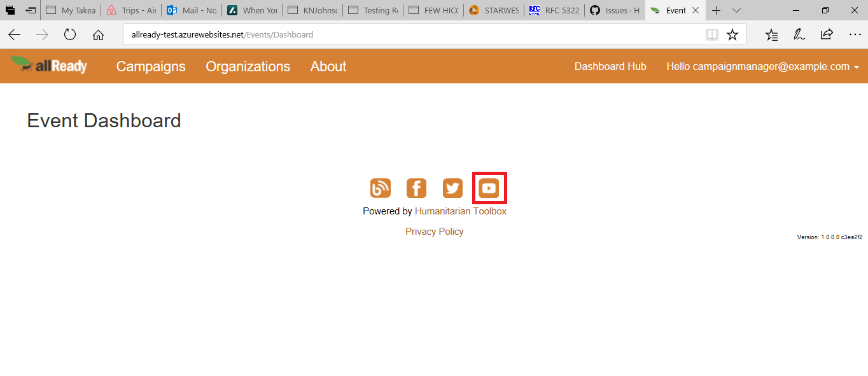Image resolution: width=868 pixels, height=376 pixels.
Task: Open About in the navigation bar
Action: 328,66
